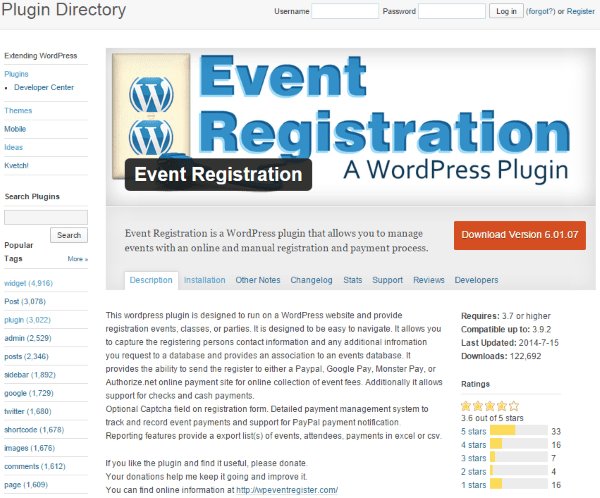
Task: Open the Changelog tab
Action: pos(311,280)
